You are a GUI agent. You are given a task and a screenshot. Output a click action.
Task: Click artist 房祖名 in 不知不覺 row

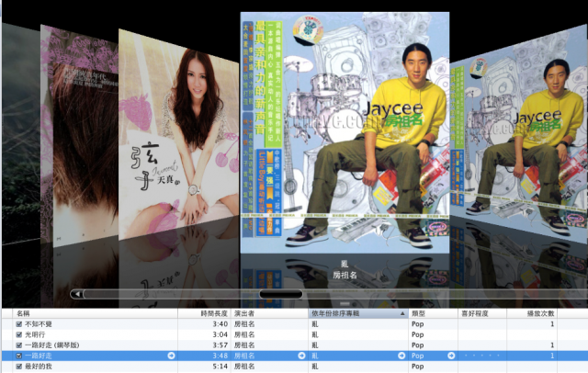pos(244,324)
